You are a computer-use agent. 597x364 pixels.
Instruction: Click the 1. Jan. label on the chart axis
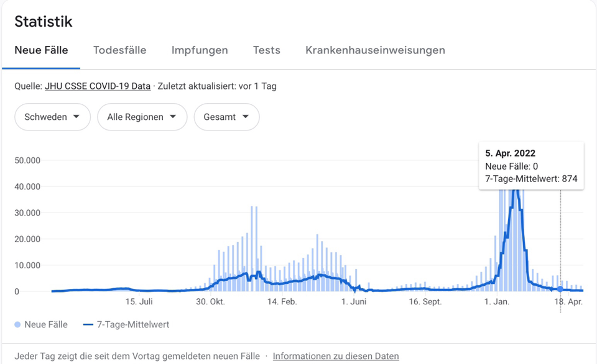pyautogui.click(x=496, y=302)
